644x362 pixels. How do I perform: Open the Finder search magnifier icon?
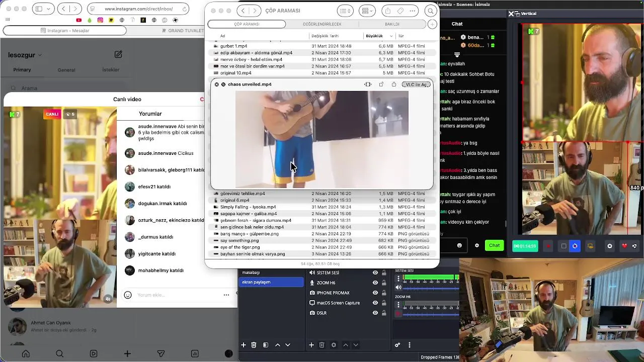431,11
